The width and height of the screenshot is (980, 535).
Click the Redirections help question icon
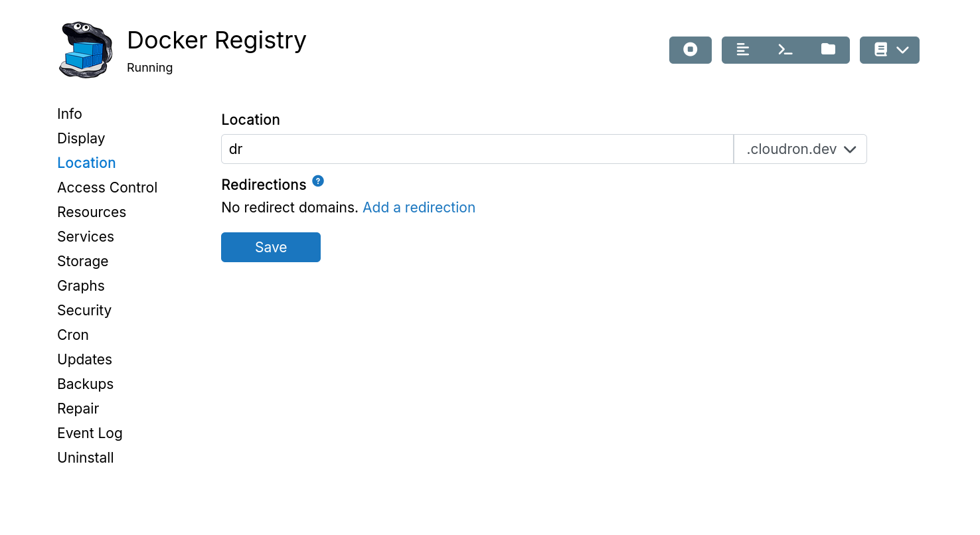318,181
